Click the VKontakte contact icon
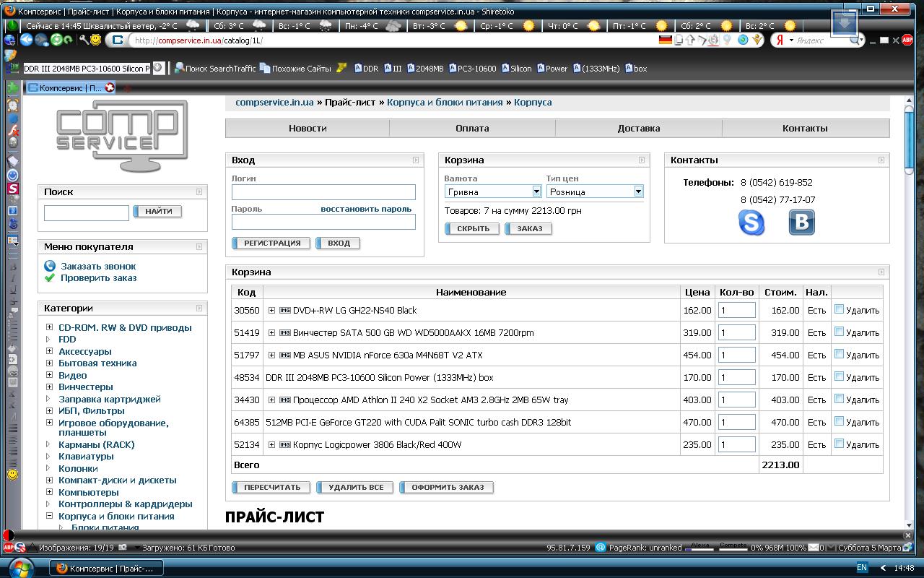Screen dimensions: 924x578 pyautogui.click(x=801, y=223)
